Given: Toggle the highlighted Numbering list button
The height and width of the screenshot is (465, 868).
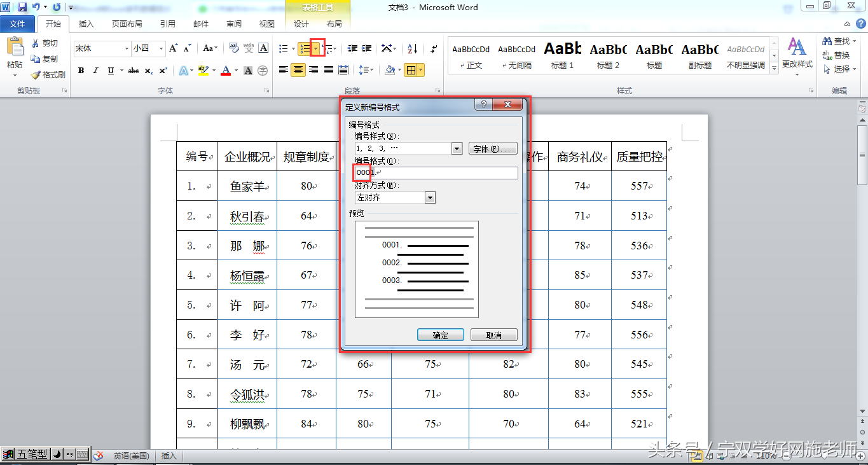Looking at the screenshot, I should click(x=305, y=48).
